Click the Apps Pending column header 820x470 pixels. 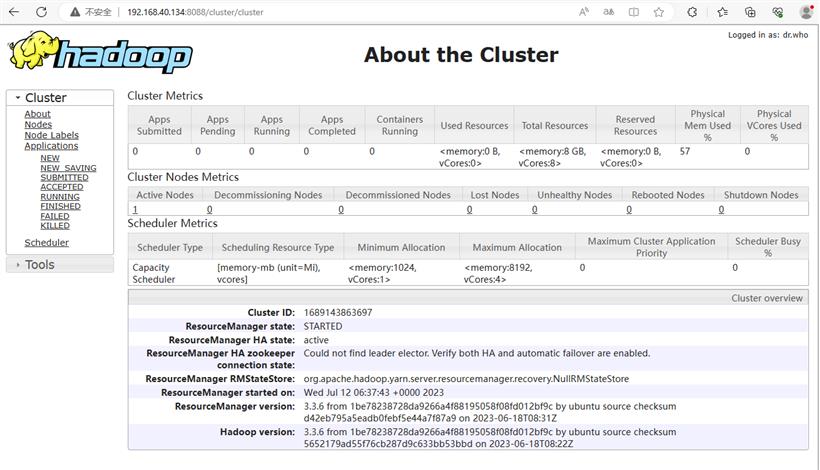tap(218, 125)
